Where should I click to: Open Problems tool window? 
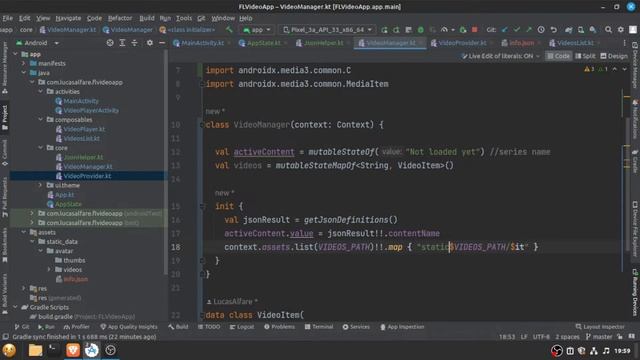[279, 327]
